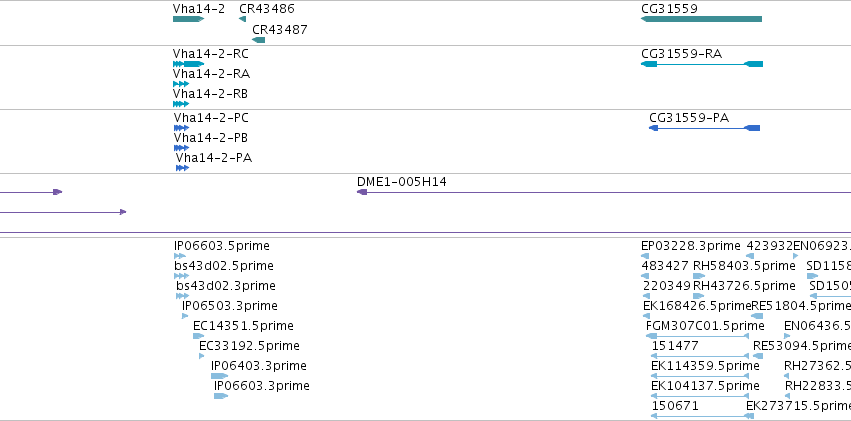Select the EC14351.5prime EST feature

[x=199, y=336]
